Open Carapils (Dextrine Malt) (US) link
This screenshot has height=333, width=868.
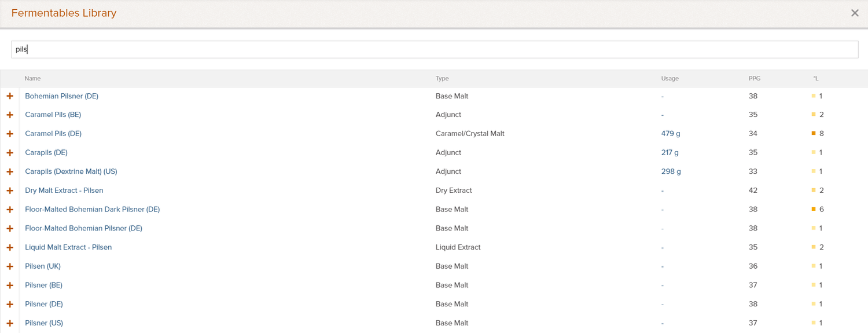coord(71,171)
